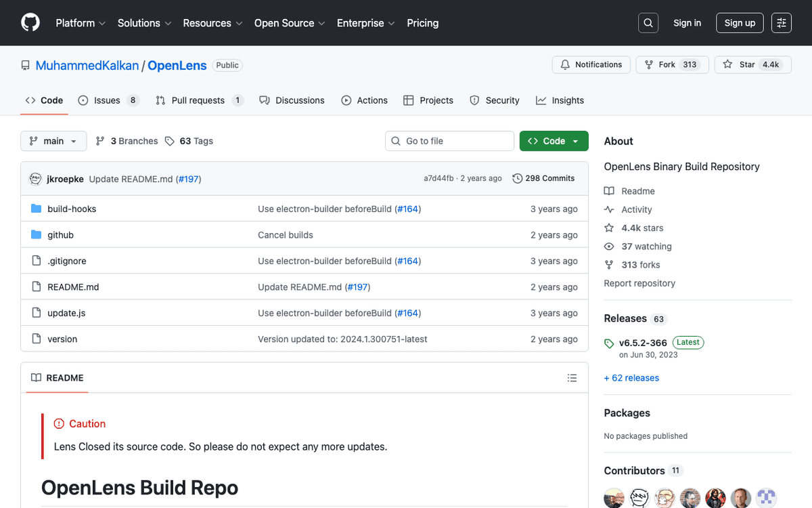Click the #197 link in latest commit
Screen dimensions: 812x508
tap(188, 179)
